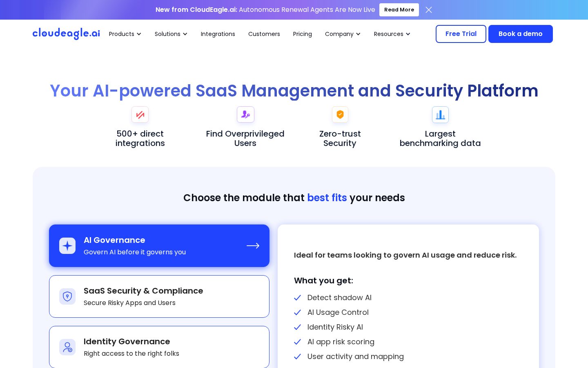Screen dimensions: 588x368
Task: Click the SaaS Security shield icon
Action: click(x=67, y=296)
